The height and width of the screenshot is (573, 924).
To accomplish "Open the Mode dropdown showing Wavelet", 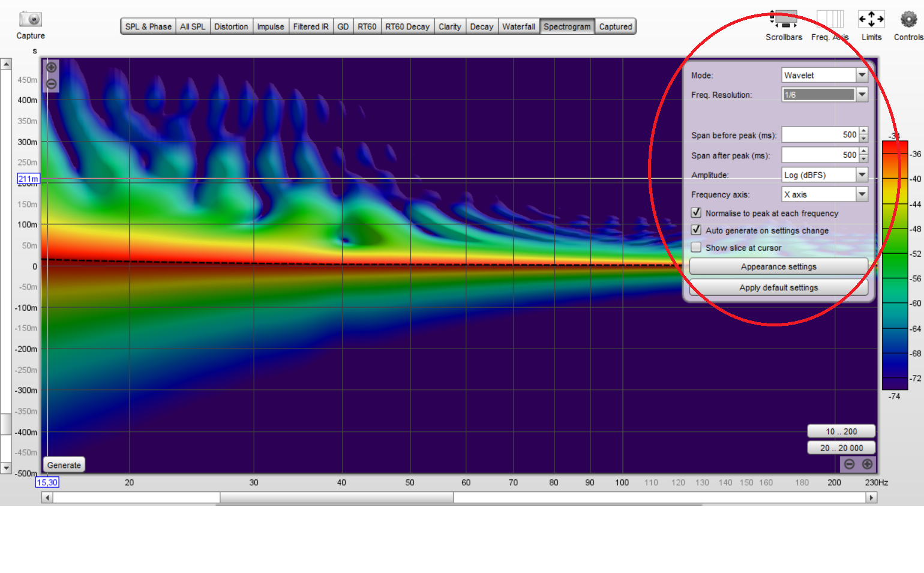I will [862, 75].
